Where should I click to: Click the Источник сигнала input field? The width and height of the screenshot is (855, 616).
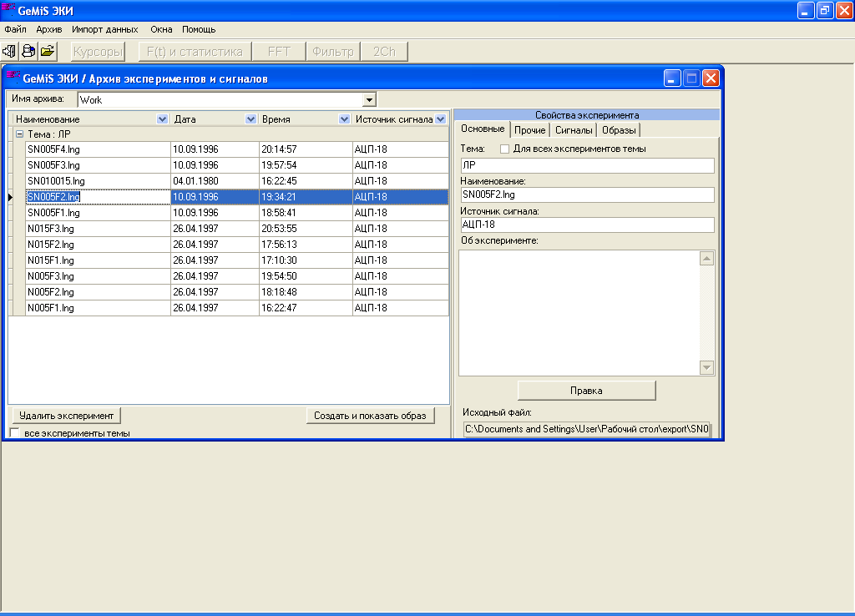pos(587,224)
